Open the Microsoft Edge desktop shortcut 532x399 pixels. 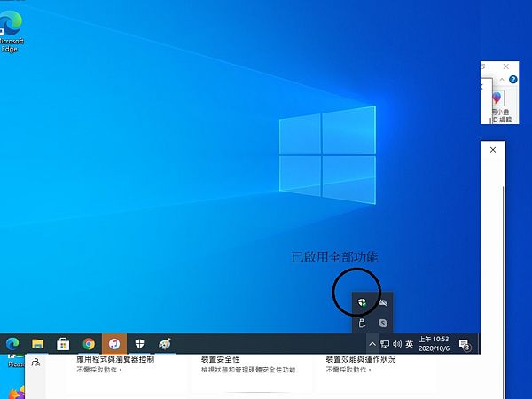pos(12,32)
